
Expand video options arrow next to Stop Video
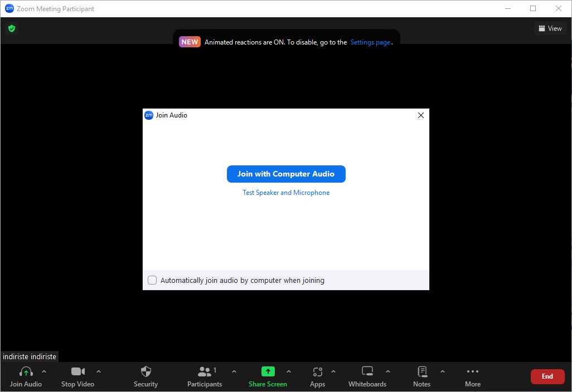click(x=99, y=371)
